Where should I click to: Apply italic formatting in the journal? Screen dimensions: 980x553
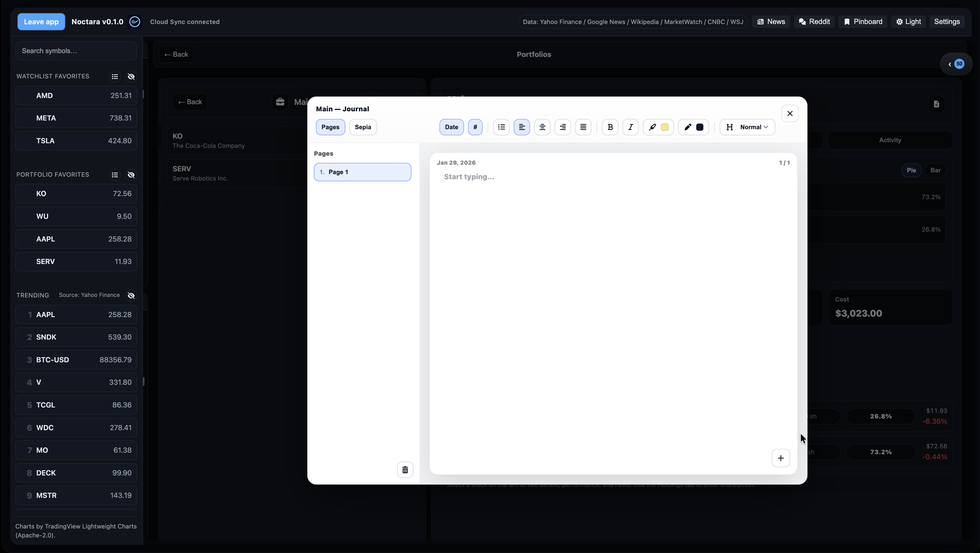(630, 127)
